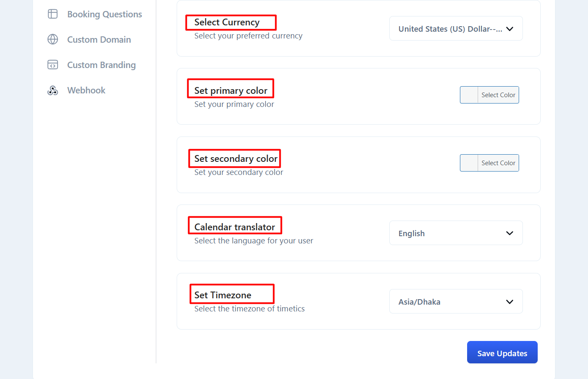
Task: Click the primary color swatch box
Action: click(x=469, y=95)
